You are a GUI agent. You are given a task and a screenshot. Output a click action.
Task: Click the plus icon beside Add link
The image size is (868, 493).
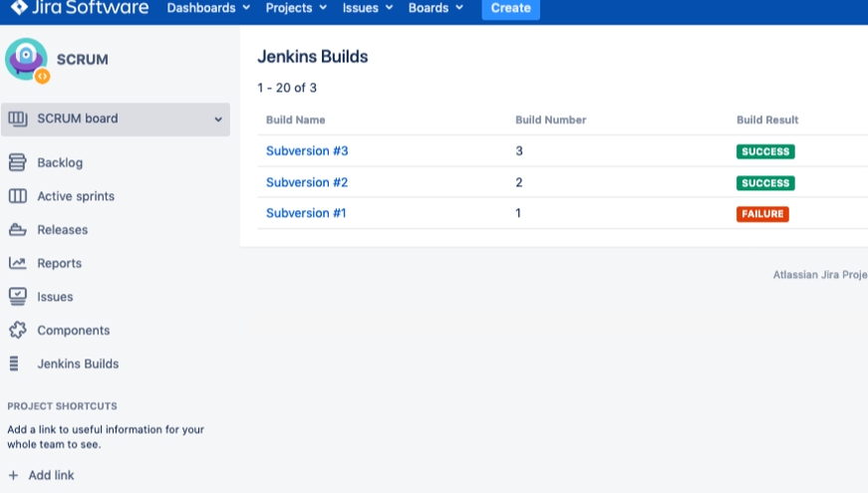[x=13, y=475]
